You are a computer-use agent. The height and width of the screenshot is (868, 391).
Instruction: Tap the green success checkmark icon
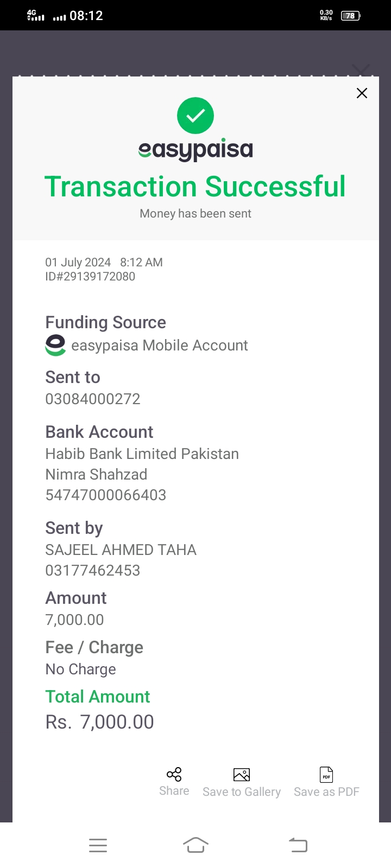[x=195, y=116]
